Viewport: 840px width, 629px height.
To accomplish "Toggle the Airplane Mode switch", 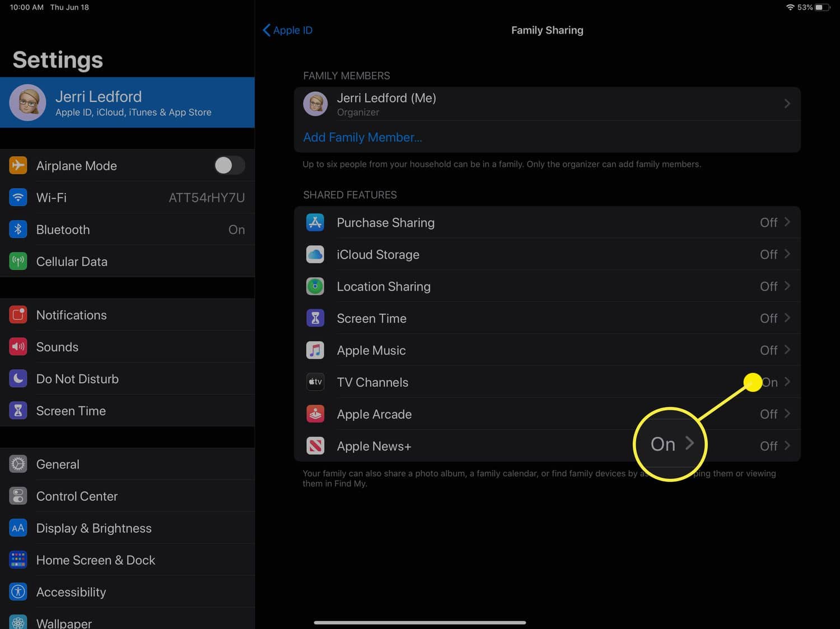I will tap(230, 165).
